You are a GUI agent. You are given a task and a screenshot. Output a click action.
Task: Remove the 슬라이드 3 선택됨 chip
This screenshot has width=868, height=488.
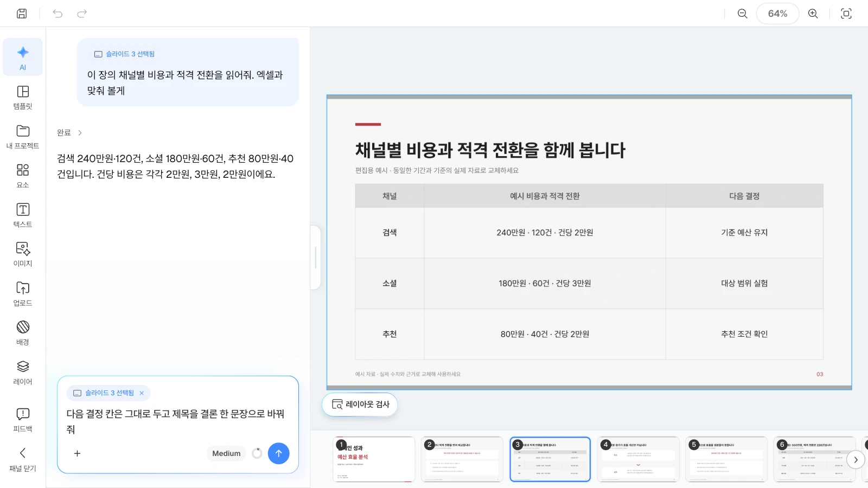pyautogui.click(x=142, y=393)
